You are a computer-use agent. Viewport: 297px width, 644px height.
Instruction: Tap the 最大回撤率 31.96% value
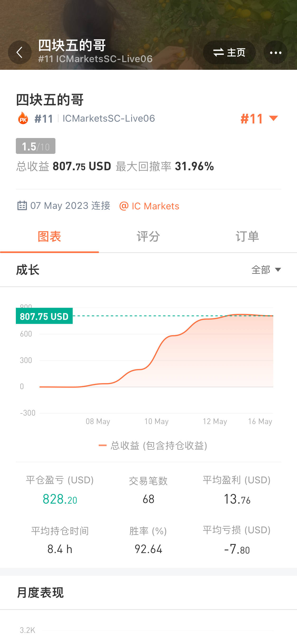194,167
